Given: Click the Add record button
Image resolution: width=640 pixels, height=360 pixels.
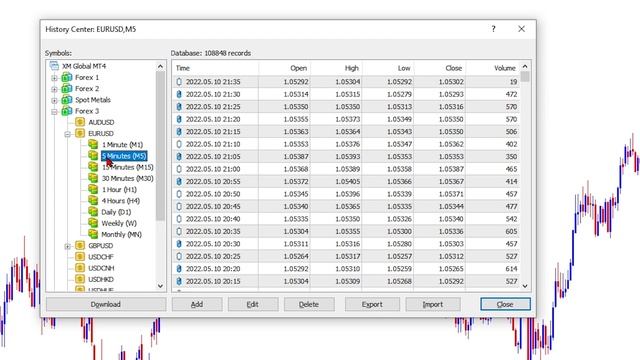Looking at the screenshot, I should [x=197, y=304].
